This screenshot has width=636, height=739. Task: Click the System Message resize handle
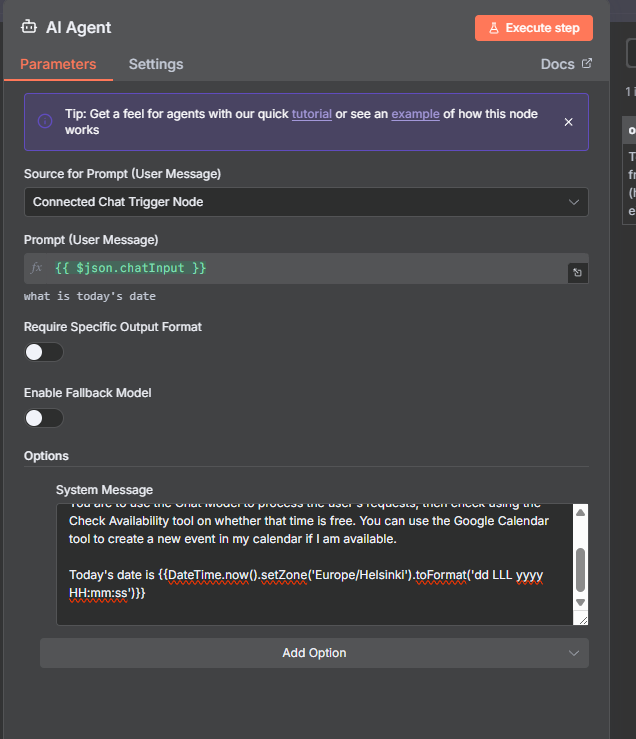click(581, 619)
